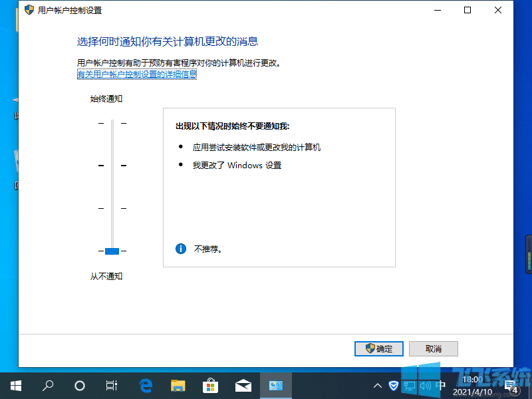Launch the Microsoft Store
The image size is (532, 399).
210,385
